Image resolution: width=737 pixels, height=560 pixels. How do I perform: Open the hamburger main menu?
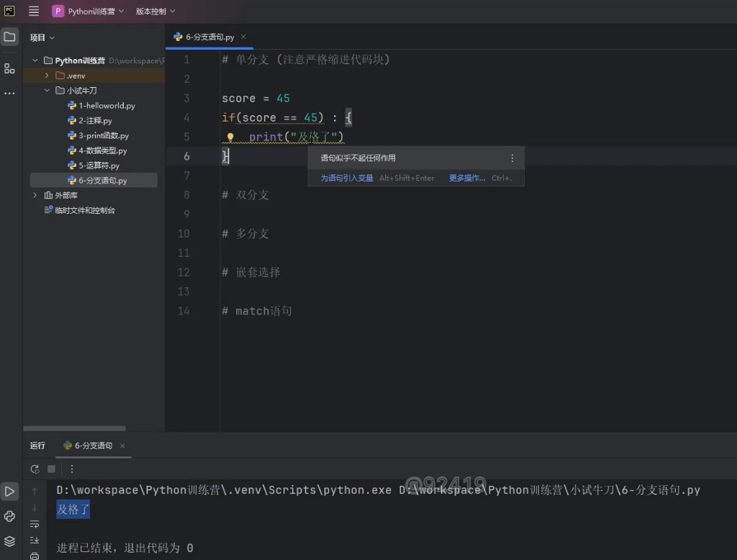34,12
